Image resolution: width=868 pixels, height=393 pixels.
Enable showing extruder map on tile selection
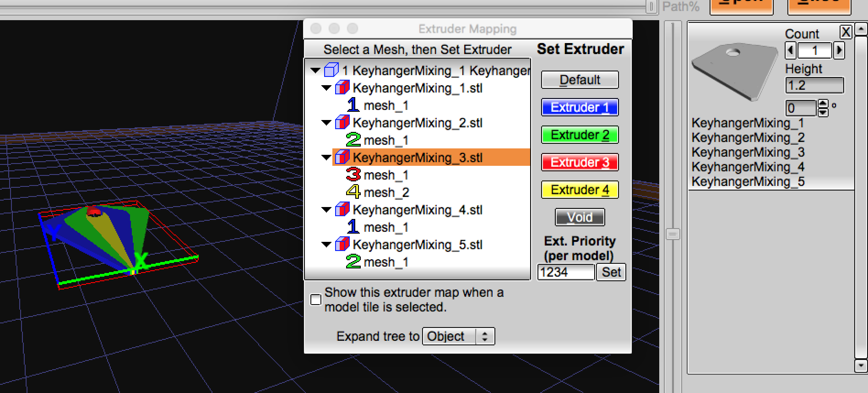pyautogui.click(x=316, y=300)
